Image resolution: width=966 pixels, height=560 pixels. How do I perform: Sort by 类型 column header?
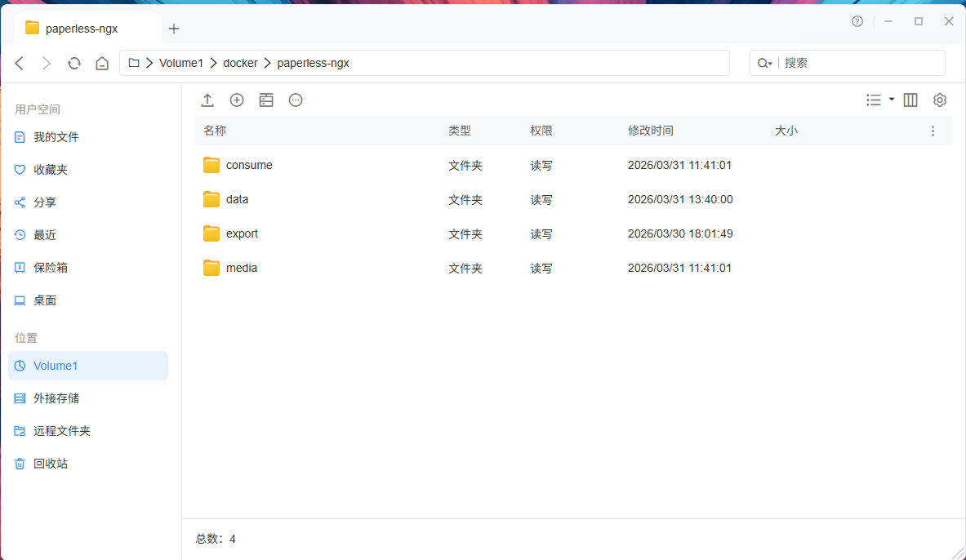click(460, 131)
